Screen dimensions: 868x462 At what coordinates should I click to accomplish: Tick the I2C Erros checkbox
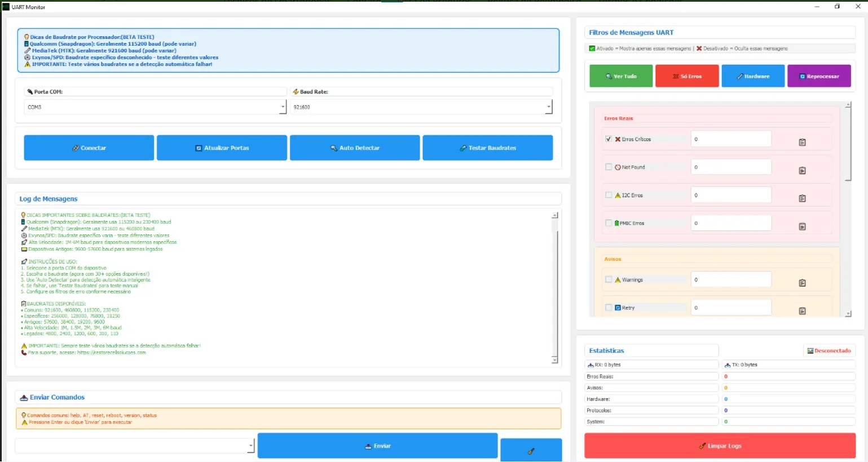(x=609, y=195)
